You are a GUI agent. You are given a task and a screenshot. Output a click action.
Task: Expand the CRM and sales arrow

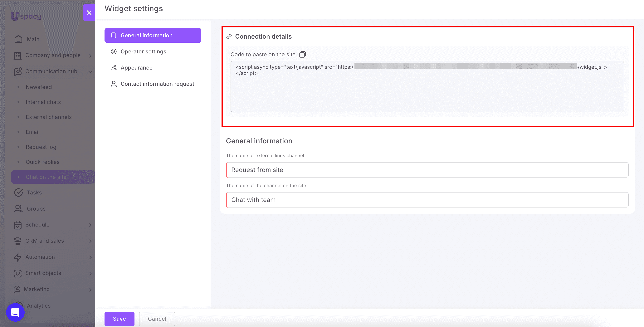[90, 241]
